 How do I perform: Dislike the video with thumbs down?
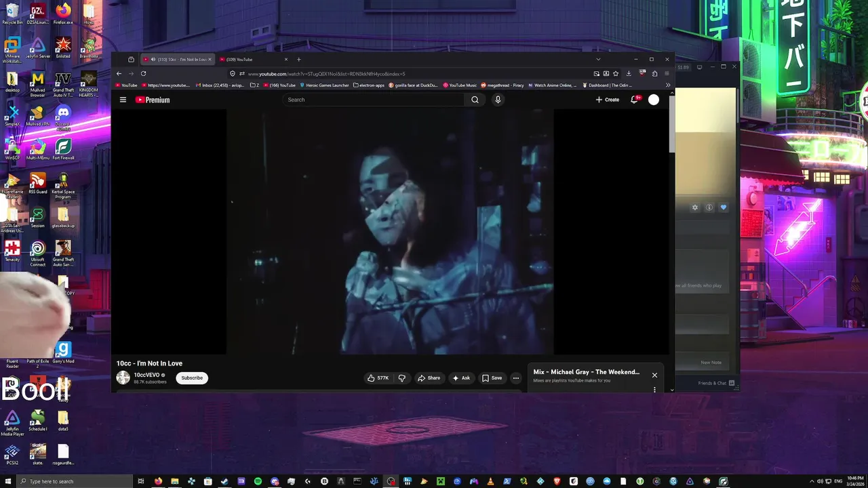(401, 378)
